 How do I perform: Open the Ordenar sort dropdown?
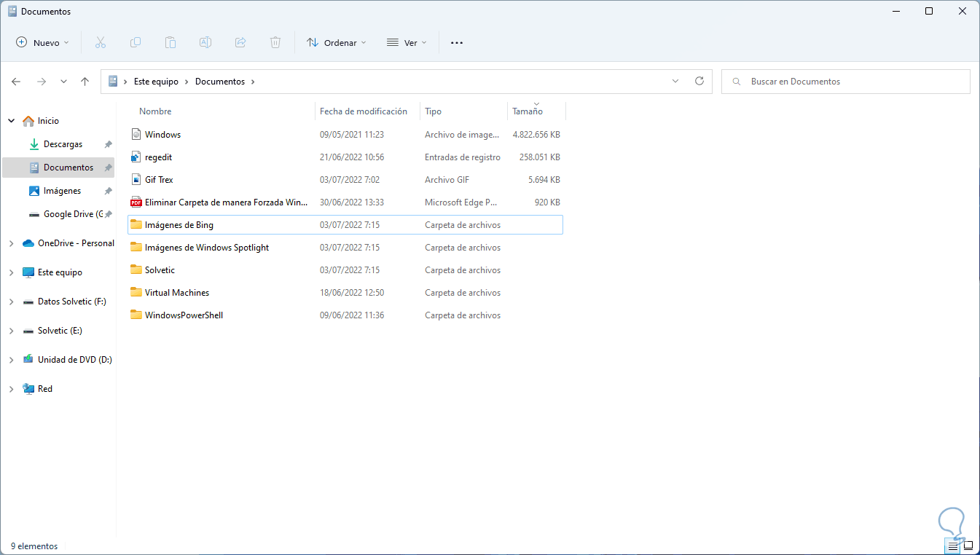click(337, 43)
